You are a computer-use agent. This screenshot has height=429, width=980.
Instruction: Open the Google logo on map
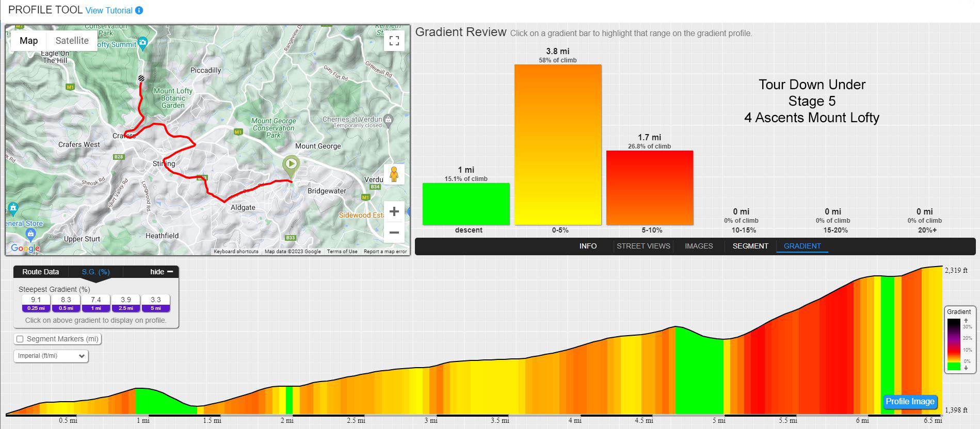25,248
